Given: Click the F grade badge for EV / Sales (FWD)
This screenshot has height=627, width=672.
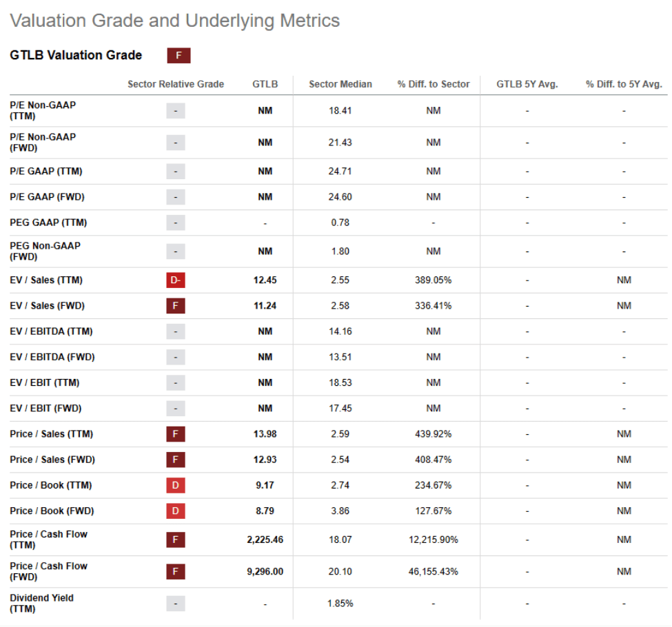Looking at the screenshot, I should [176, 306].
